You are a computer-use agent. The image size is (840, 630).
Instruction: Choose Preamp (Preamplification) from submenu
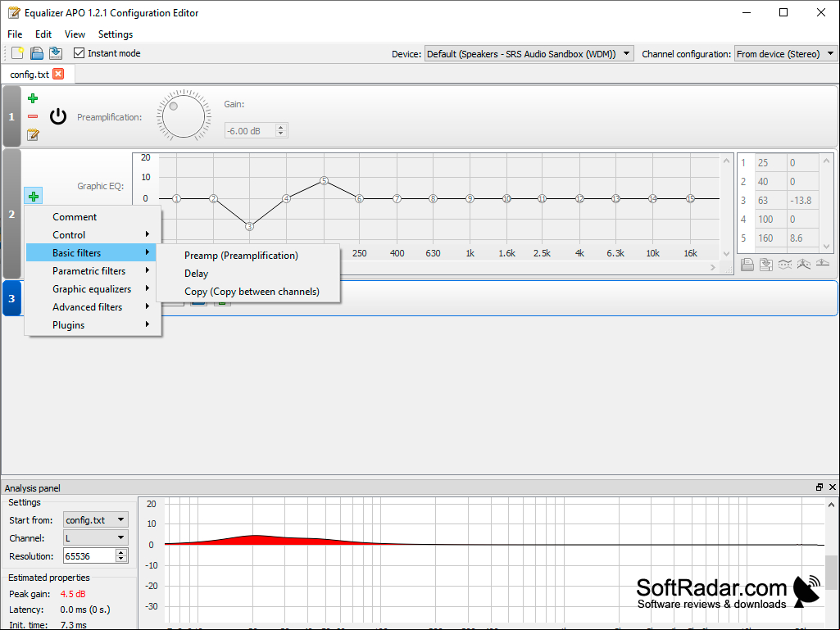(x=248, y=256)
